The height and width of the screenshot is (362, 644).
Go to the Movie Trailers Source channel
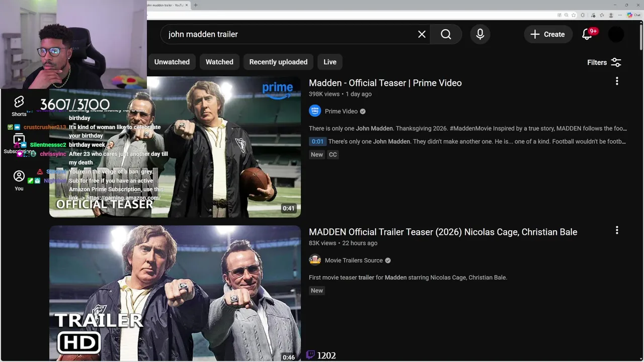(x=354, y=260)
